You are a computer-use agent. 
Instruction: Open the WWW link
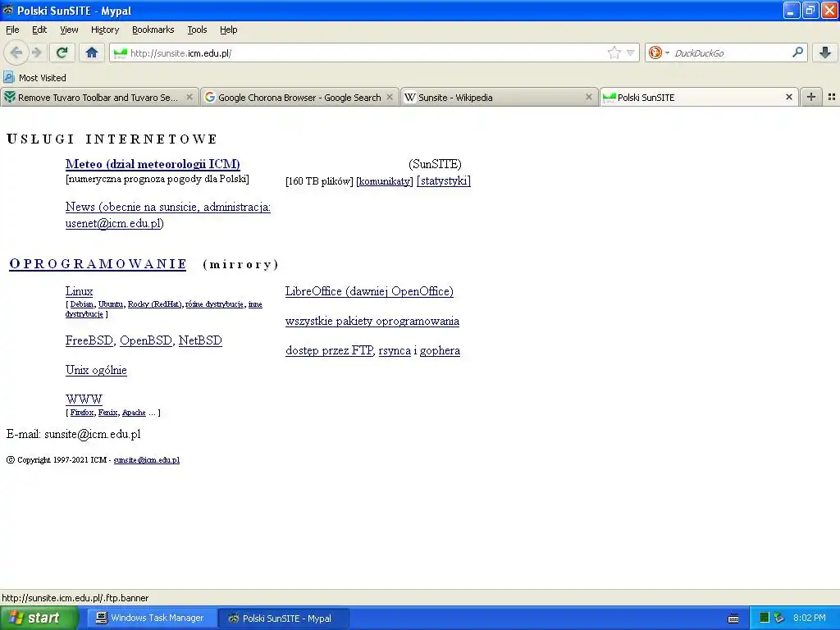[84, 399]
